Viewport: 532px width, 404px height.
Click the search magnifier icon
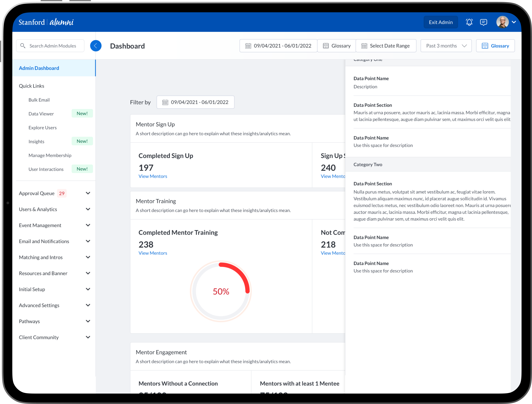point(23,46)
